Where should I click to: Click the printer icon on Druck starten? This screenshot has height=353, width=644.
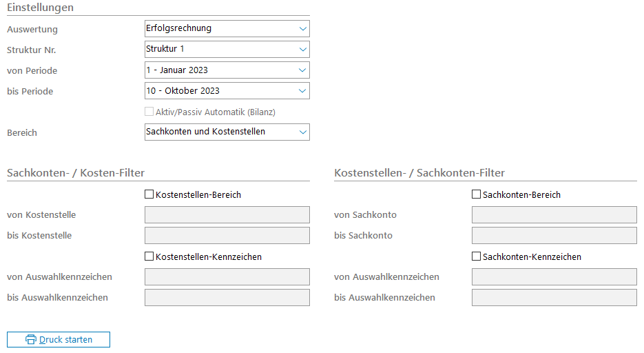pyautogui.click(x=30, y=339)
